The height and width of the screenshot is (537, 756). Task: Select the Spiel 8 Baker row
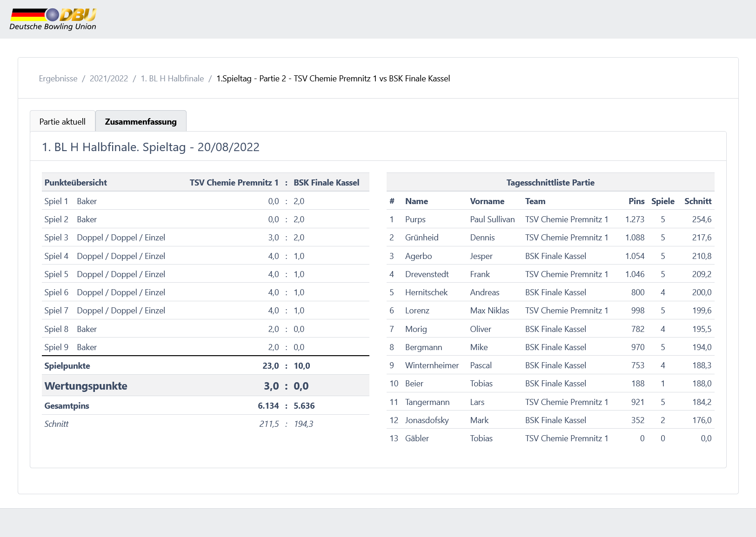206,329
